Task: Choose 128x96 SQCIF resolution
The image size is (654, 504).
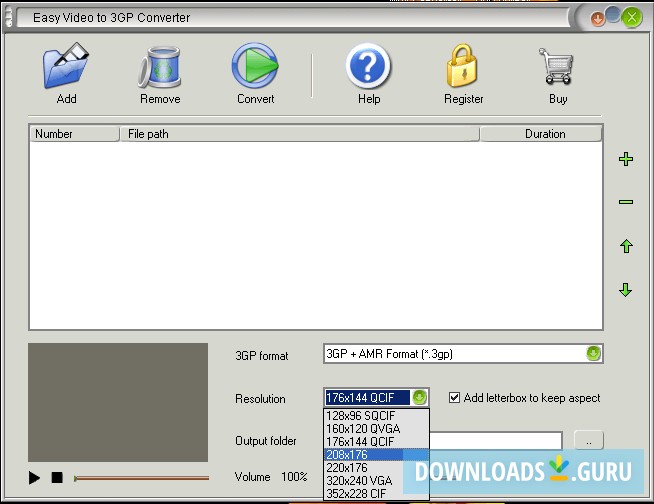Action: [376, 416]
